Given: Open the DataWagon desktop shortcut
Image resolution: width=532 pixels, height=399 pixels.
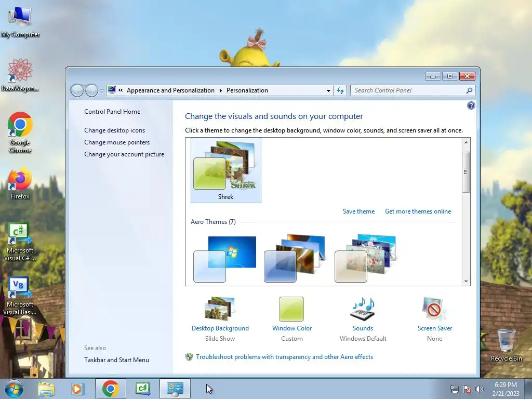Looking at the screenshot, I should point(20,75).
